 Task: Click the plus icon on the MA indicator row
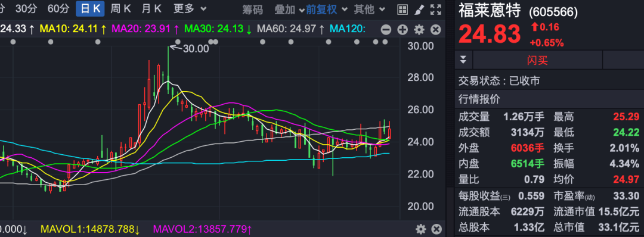[402, 30]
